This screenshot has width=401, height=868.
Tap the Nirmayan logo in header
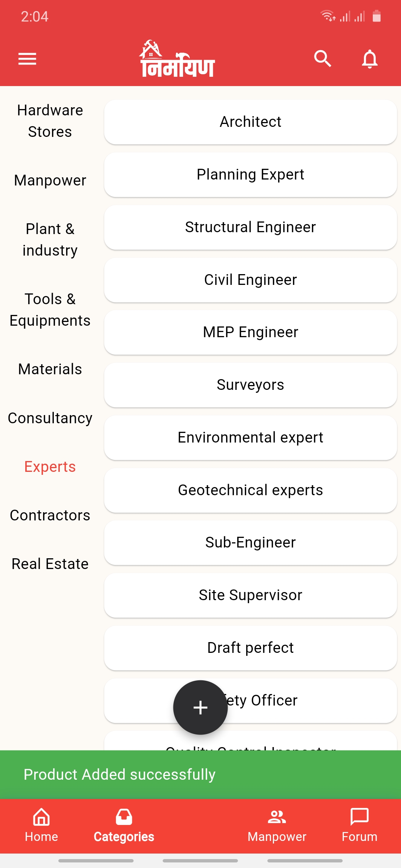(x=177, y=59)
